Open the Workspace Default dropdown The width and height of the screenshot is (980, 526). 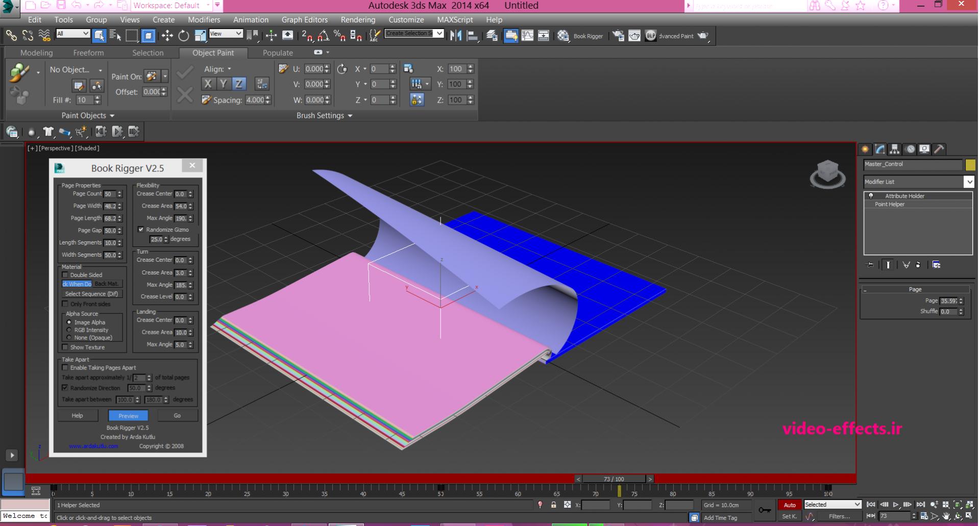coord(171,6)
